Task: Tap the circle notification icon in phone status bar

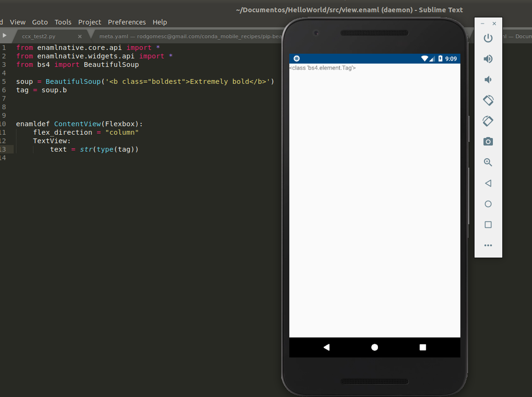Action: click(x=296, y=58)
